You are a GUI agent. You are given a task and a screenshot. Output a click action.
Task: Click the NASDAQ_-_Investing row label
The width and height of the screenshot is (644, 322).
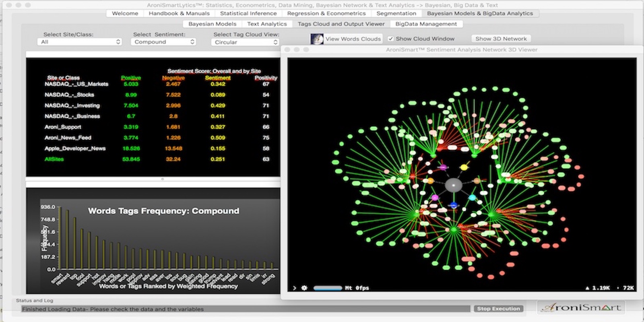pyautogui.click(x=72, y=105)
